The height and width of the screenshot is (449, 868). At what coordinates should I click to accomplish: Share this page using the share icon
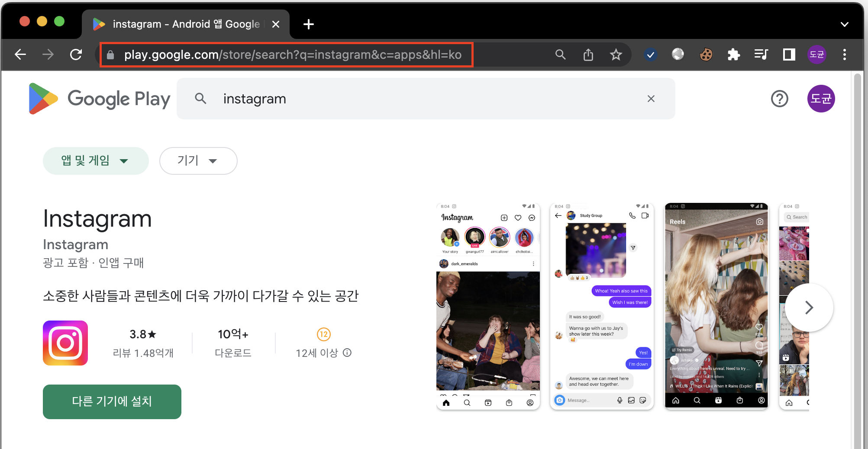coord(588,55)
